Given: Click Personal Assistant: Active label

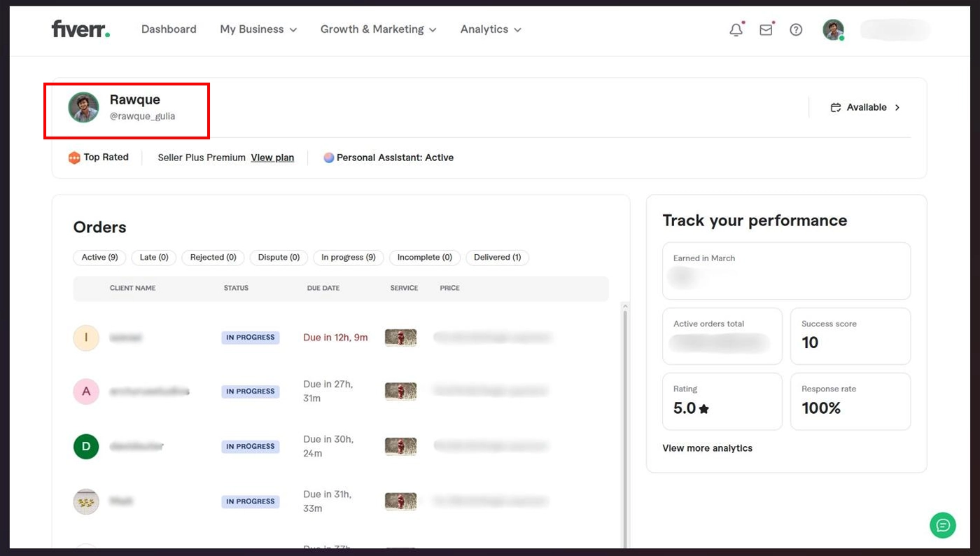Looking at the screenshot, I should pyautogui.click(x=395, y=158).
